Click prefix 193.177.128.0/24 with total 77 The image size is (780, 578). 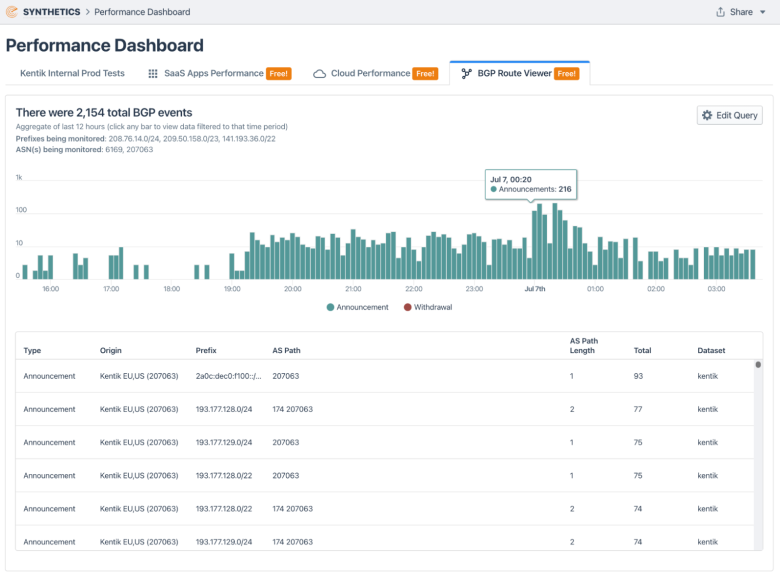pos(224,409)
